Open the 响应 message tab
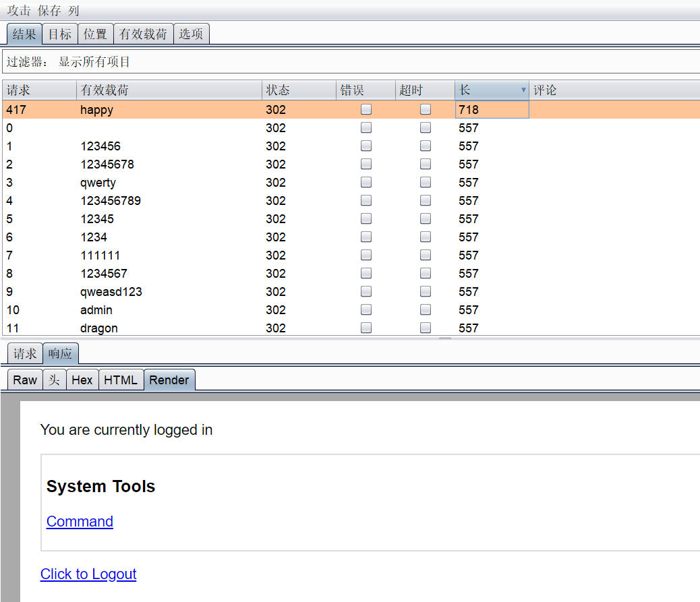The width and height of the screenshot is (700, 602). tap(61, 353)
